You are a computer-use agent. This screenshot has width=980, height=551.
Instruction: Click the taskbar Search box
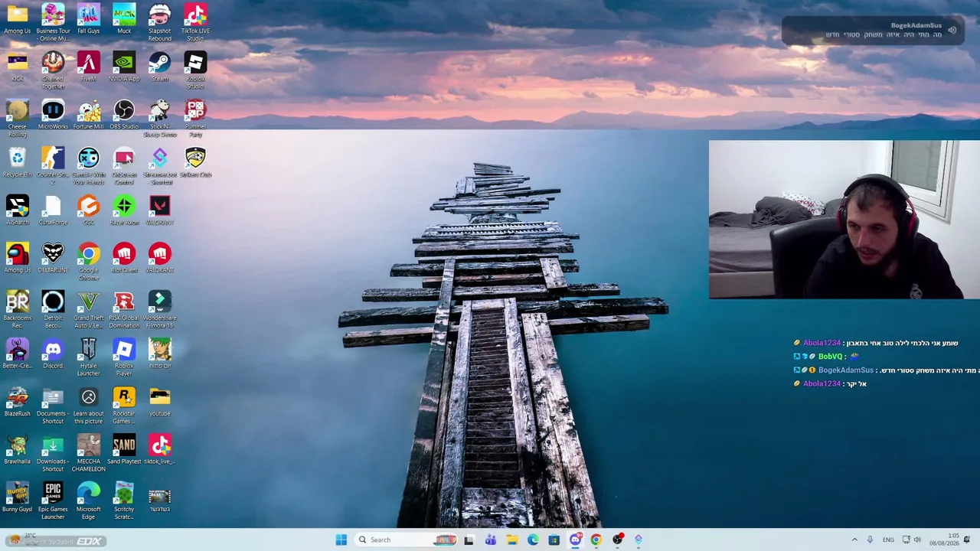(406, 540)
